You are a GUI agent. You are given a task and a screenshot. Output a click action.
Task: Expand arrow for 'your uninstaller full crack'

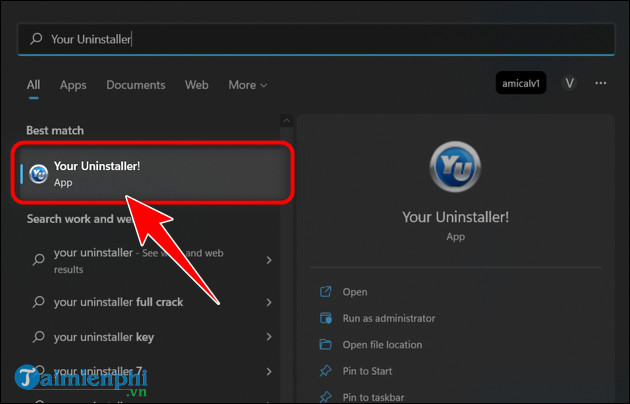pos(269,302)
